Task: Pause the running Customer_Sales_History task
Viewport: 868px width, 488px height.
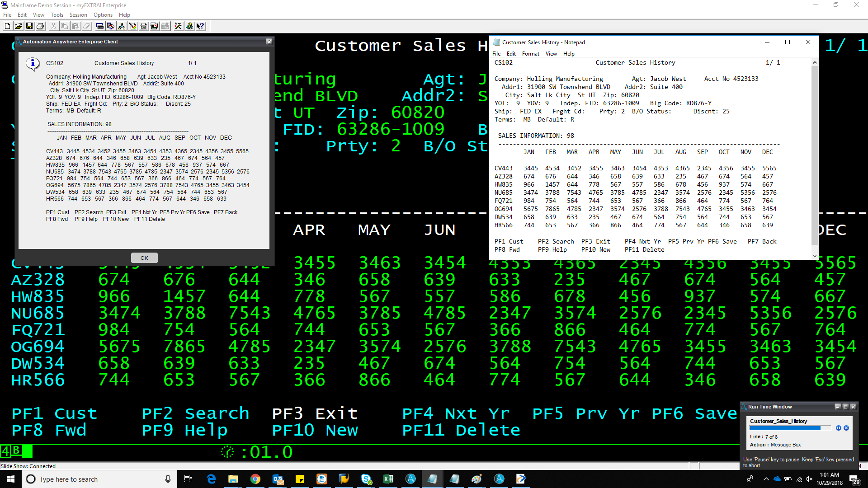Action: click(838, 428)
